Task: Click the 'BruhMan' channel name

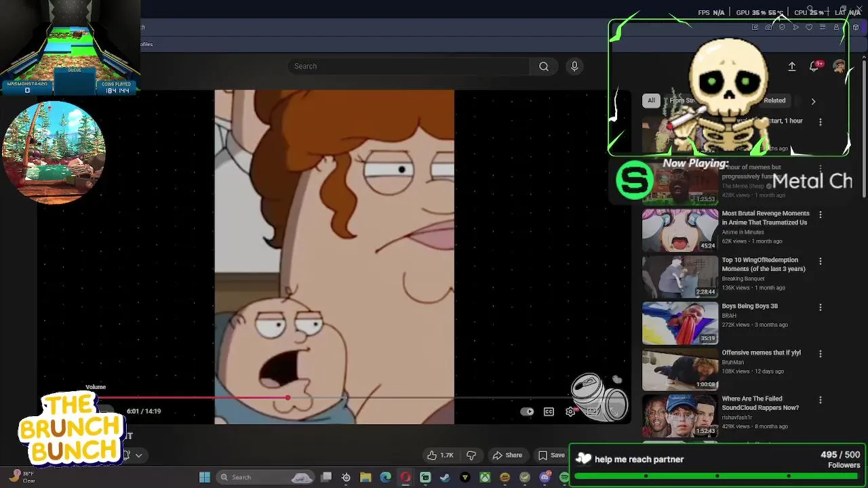Action: click(x=733, y=362)
